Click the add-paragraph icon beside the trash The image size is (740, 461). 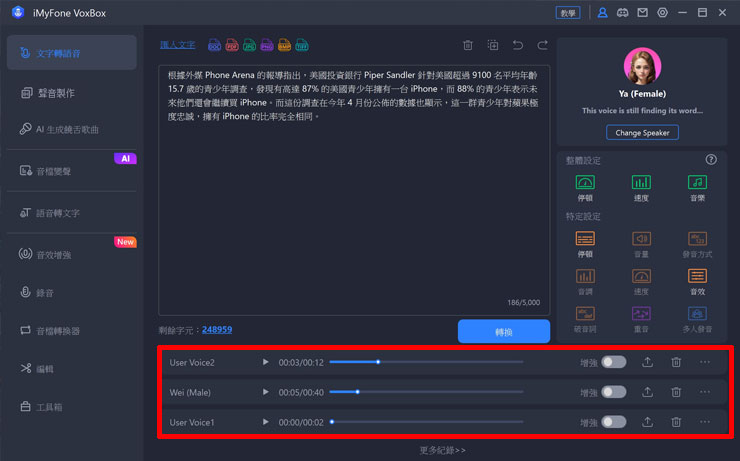493,45
